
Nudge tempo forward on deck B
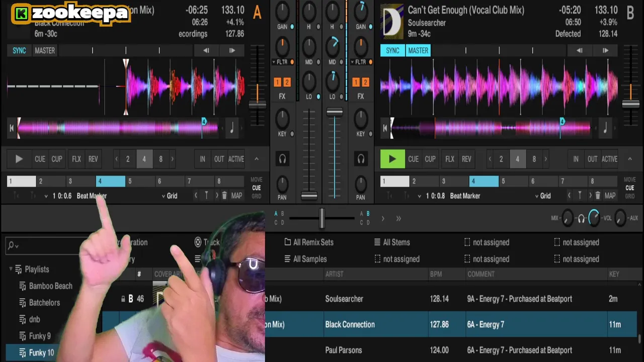[x=605, y=50]
